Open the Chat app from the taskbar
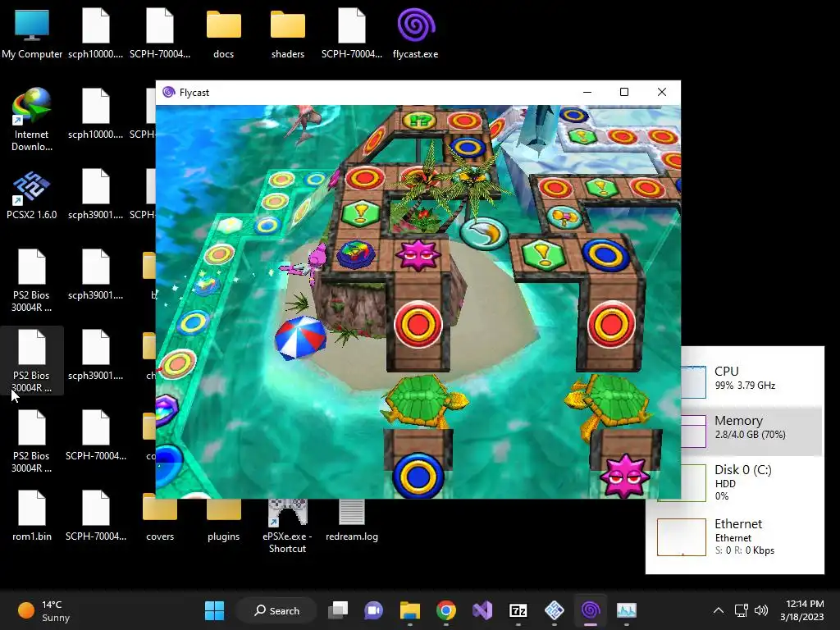This screenshot has width=840, height=630. tap(374, 610)
